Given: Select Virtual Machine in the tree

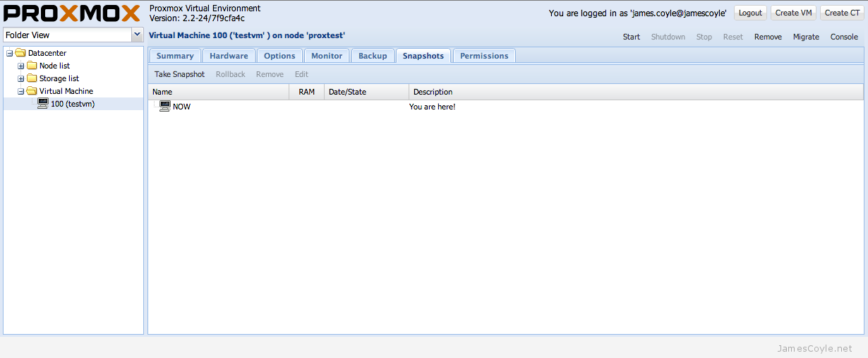Looking at the screenshot, I should point(66,91).
